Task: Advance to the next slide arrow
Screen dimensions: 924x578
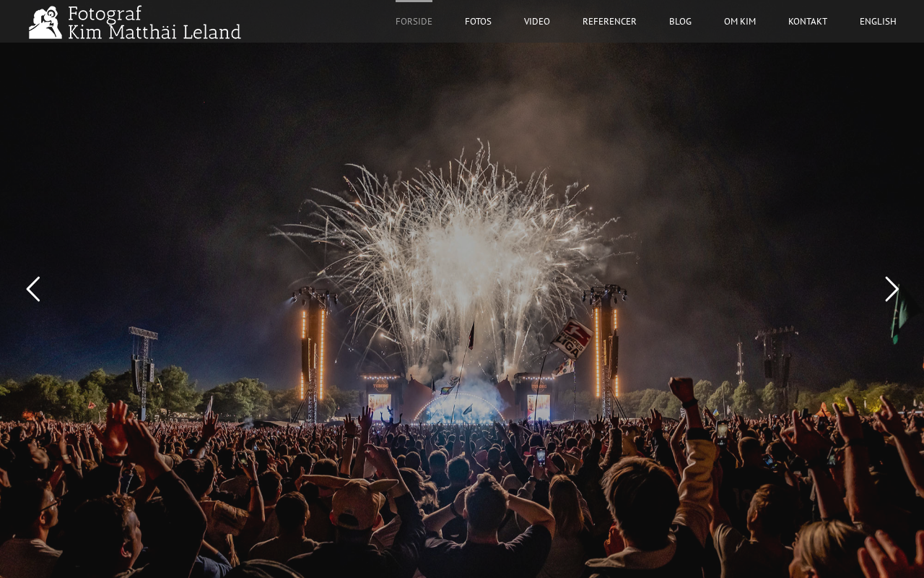Action: (892, 289)
